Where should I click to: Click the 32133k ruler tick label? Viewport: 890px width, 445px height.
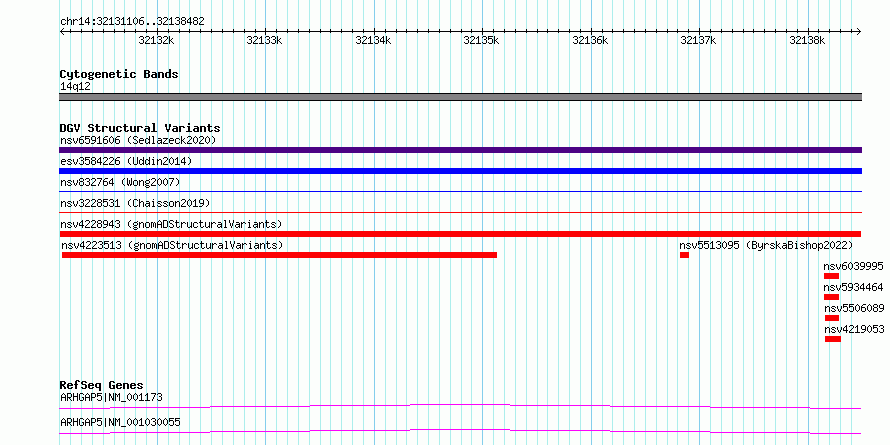(264, 41)
